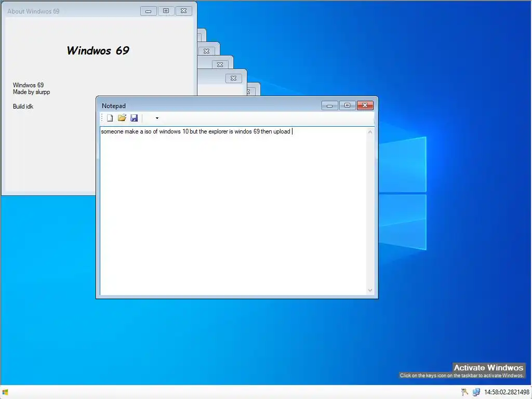Open the network icon in system tray
The height and width of the screenshot is (399, 532).
click(x=476, y=392)
